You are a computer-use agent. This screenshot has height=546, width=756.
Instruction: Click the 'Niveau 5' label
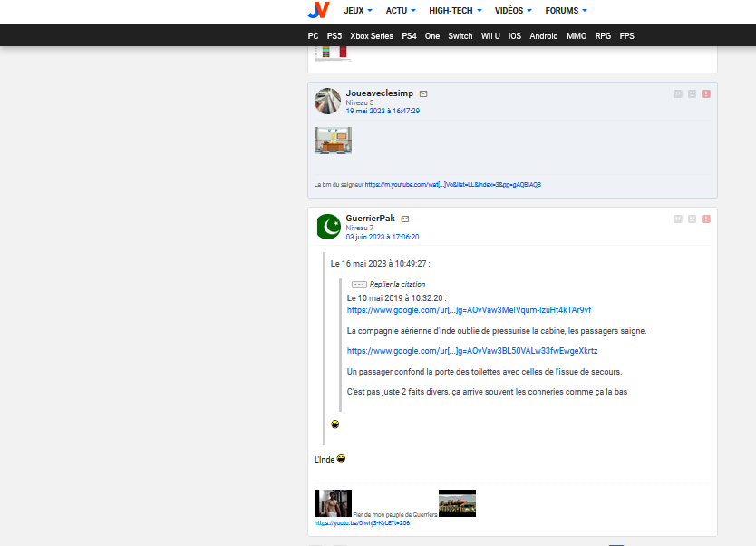(360, 102)
